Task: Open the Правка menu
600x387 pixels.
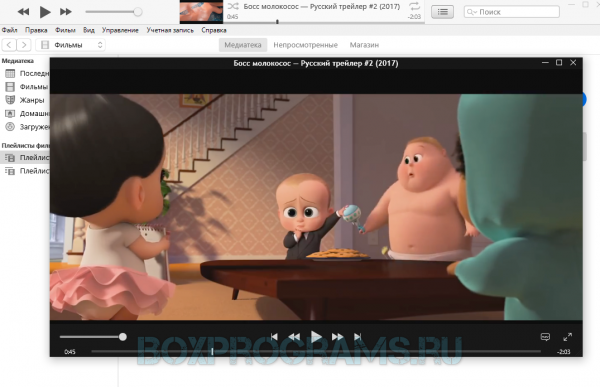Action: [x=36, y=30]
